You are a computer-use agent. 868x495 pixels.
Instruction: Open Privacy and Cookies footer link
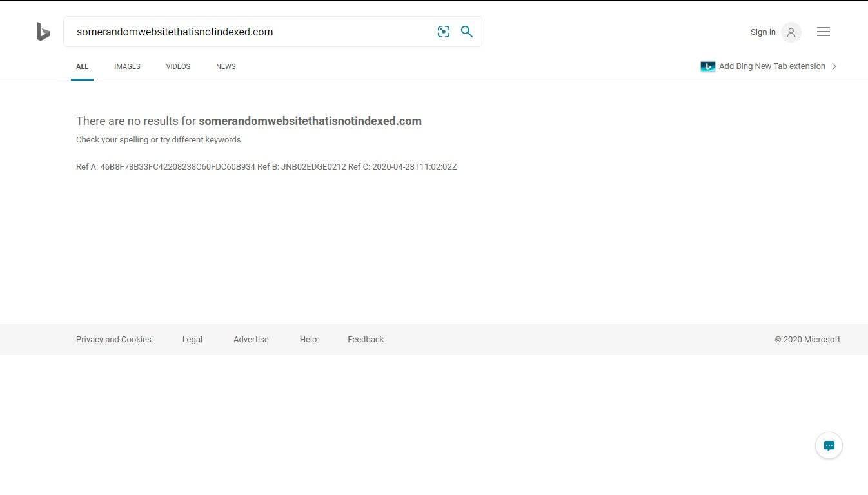(113, 340)
